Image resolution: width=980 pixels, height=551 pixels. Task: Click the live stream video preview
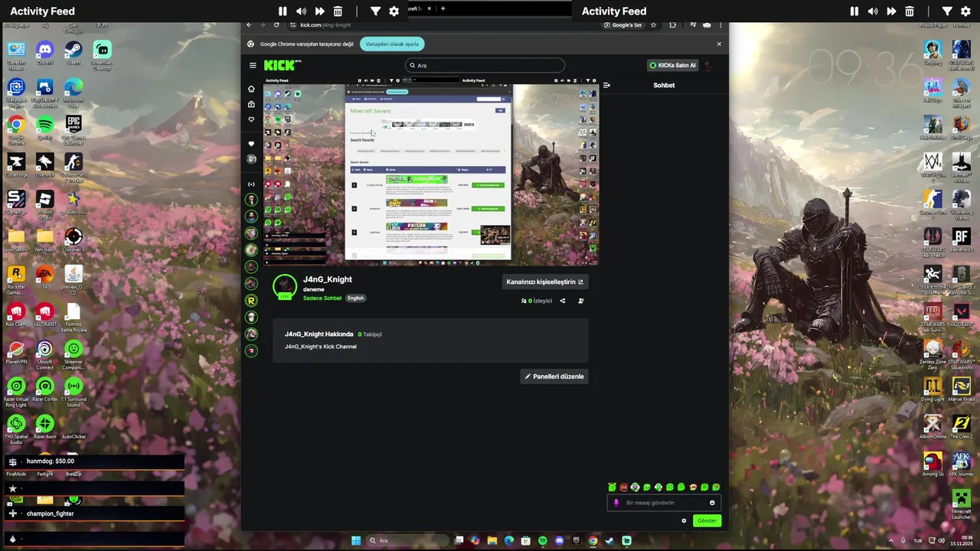click(x=431, y=175)
